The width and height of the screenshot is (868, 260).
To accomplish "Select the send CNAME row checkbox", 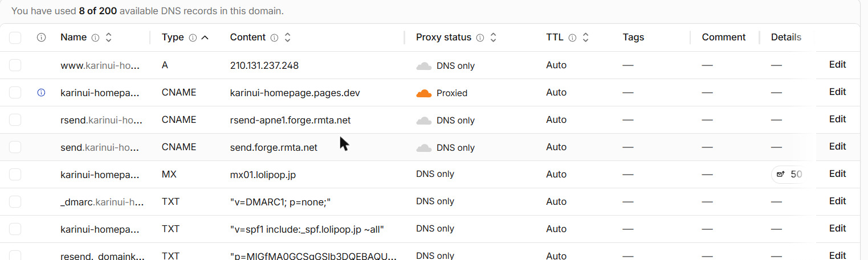I will [x=15, y=147].
